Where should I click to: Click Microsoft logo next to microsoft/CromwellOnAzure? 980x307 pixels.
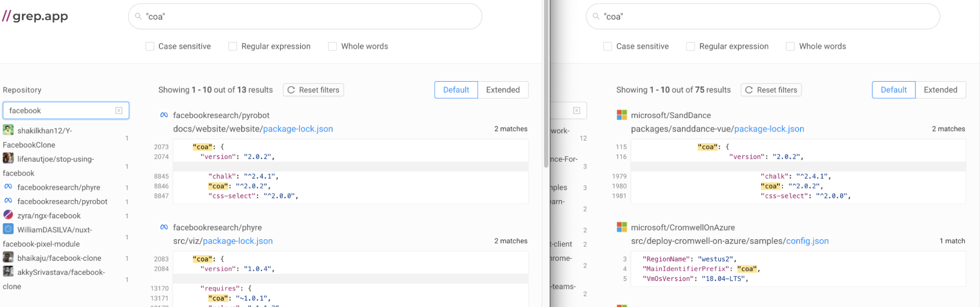622,227
